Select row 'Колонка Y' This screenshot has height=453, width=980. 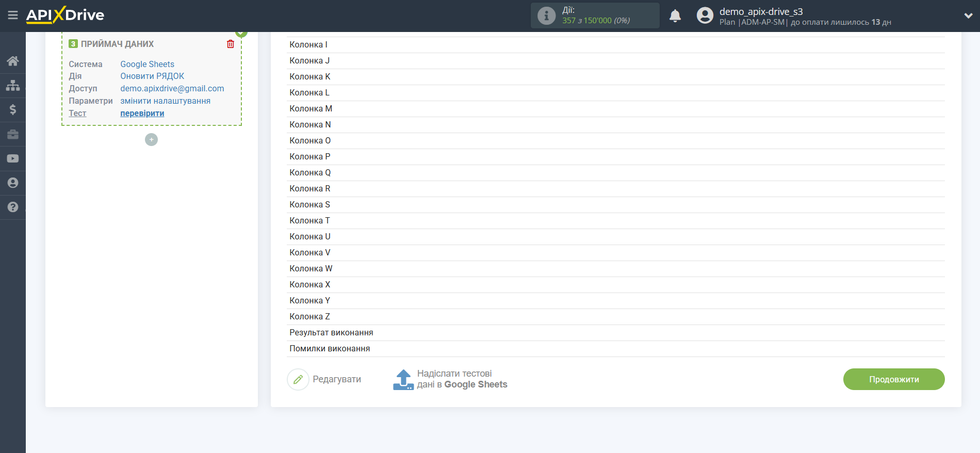click(x=616, y=301)
